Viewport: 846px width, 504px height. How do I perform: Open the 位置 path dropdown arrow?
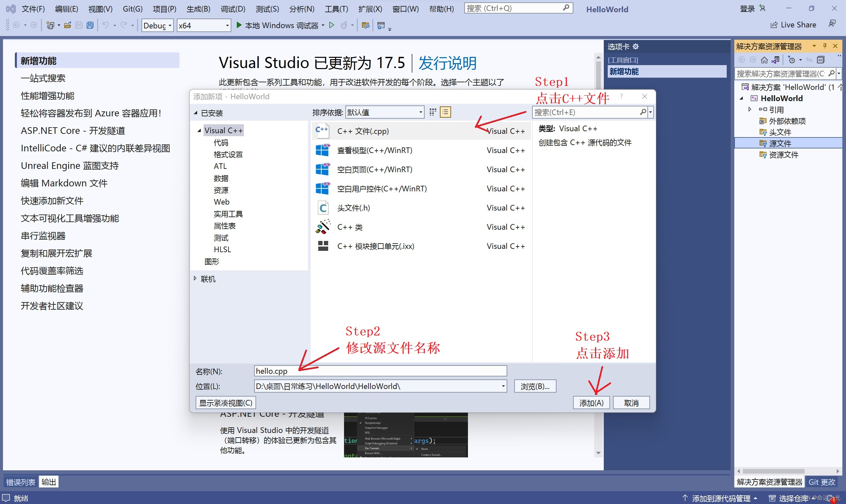pyautogui.click(x=503, y=386)
